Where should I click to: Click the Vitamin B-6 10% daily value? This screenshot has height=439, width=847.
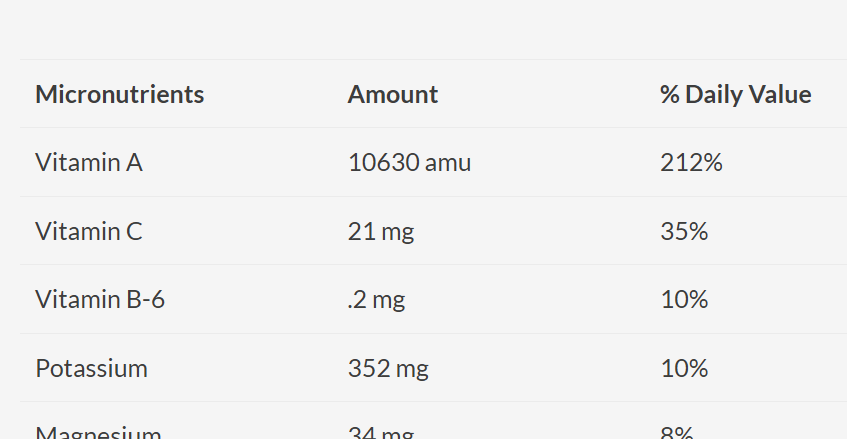click(x=684, y=299)
